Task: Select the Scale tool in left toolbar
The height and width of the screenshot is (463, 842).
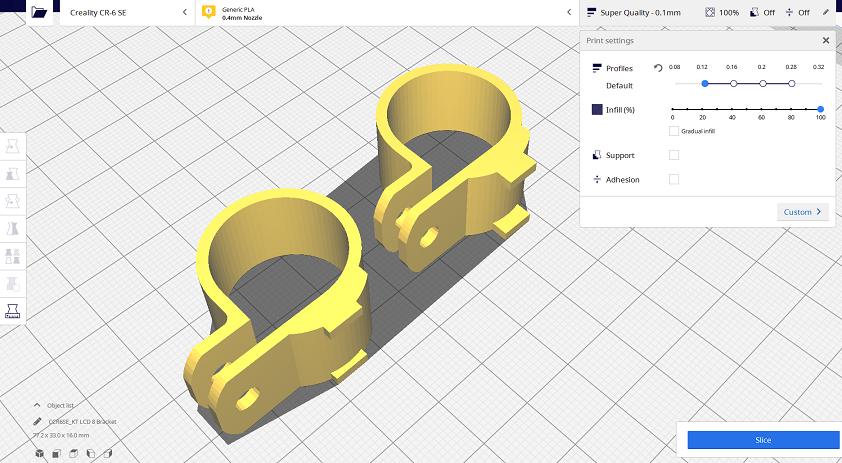Action: 13,174
